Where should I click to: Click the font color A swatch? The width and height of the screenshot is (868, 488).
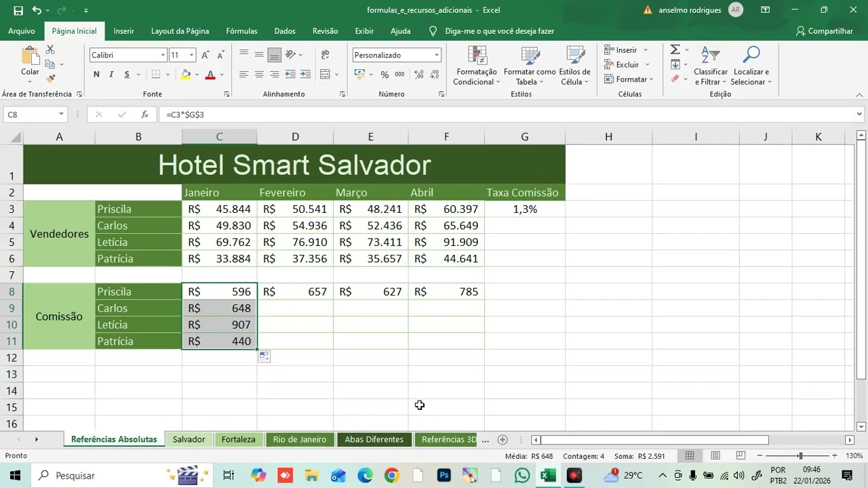[x=210, y=75]
